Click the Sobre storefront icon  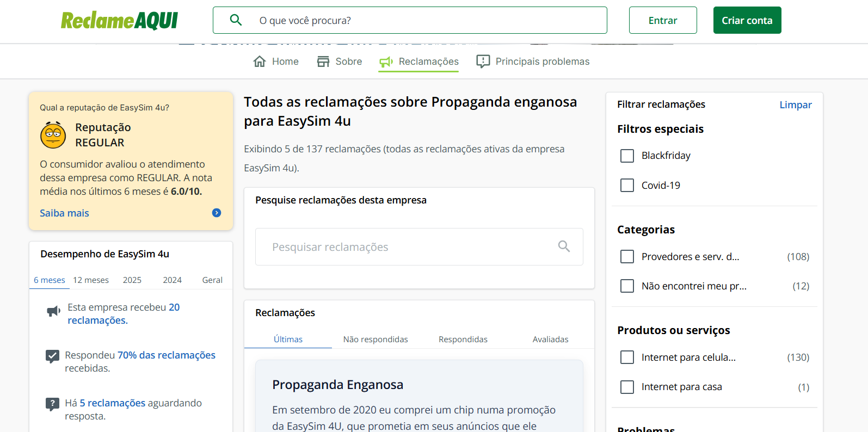pos(323,61)
